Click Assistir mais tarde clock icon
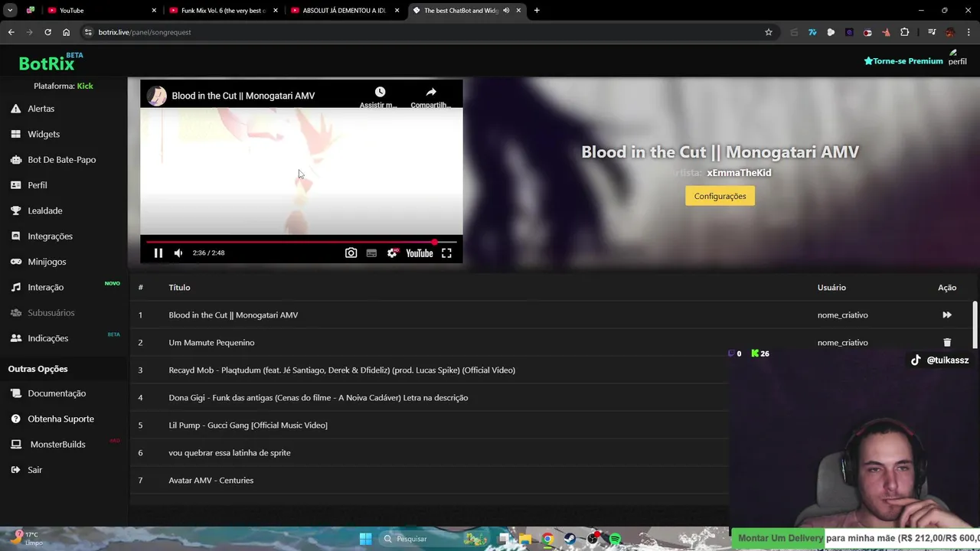 point(380,92)
